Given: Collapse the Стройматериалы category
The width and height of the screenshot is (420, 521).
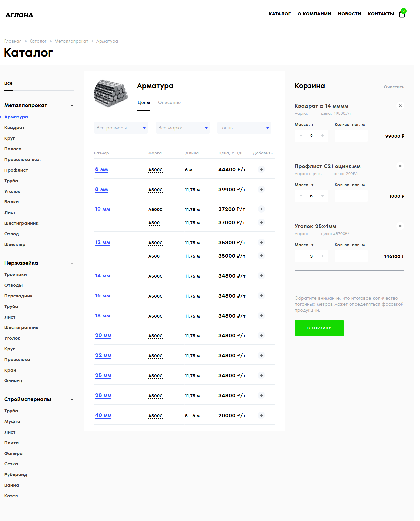Looking at the screenshot, I should click(72, 399).
